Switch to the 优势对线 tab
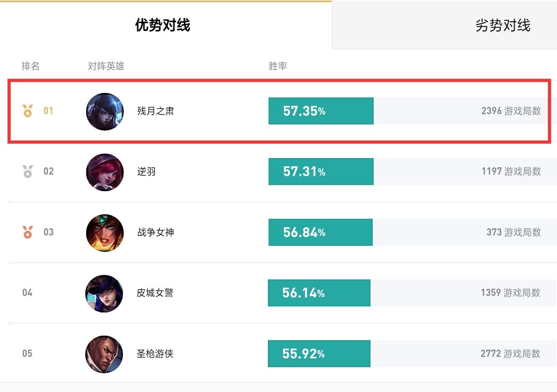This screenshot has width=557, height=392. (163, 25)
